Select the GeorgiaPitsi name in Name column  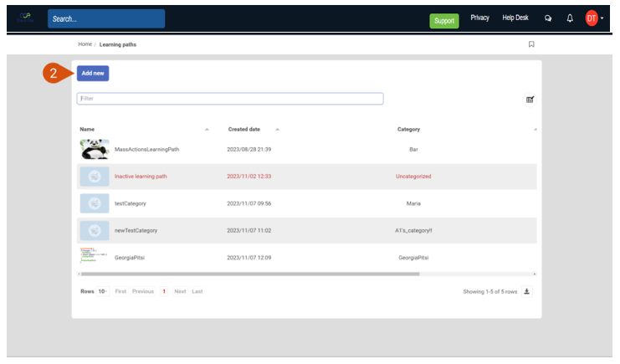(x=130, y=258)
